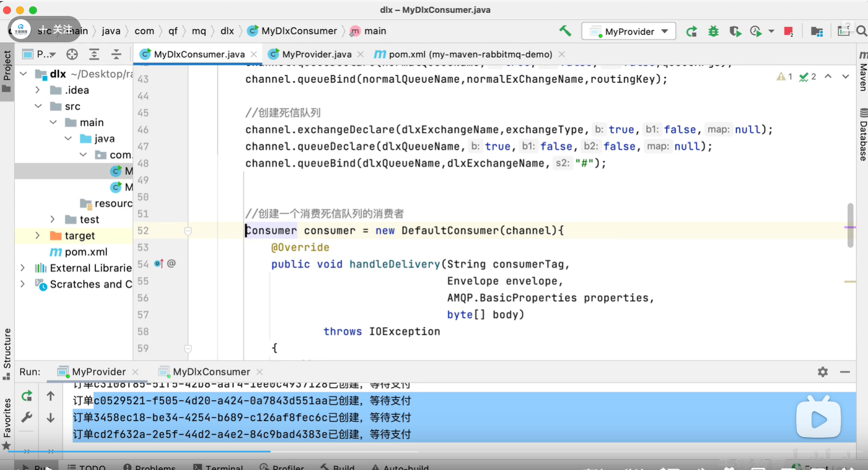Expand the External Libraries node
Image resolution: width=868 pixels, height=470 pixels.
pos(22,267)
